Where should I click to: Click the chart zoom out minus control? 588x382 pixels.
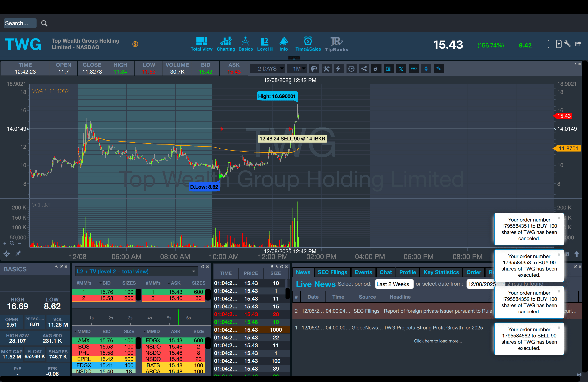[19, 244]
